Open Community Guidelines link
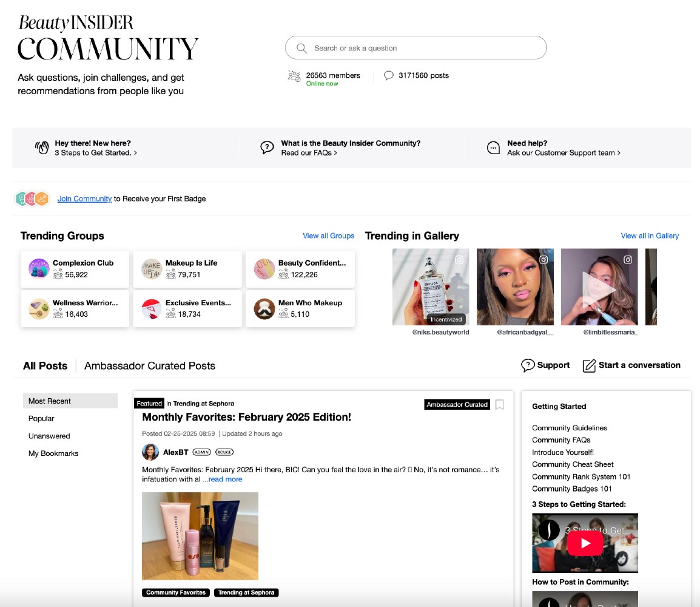 (569, 428)
